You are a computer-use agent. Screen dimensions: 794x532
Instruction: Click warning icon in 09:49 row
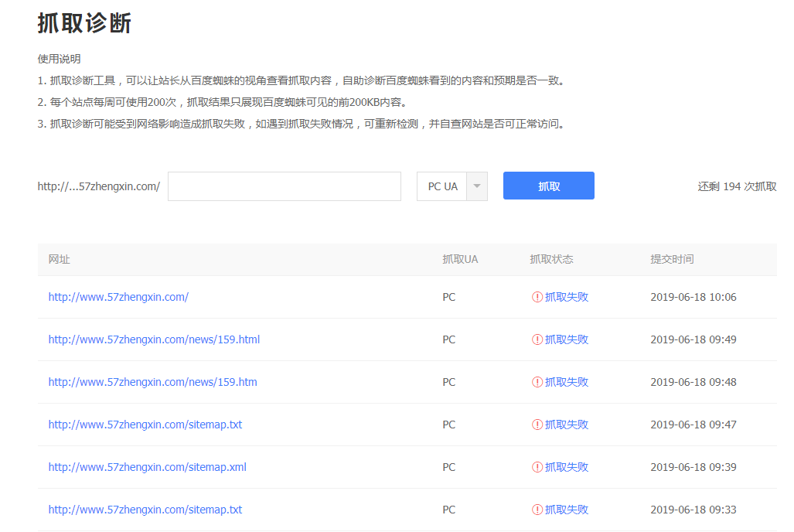point(537,339)
